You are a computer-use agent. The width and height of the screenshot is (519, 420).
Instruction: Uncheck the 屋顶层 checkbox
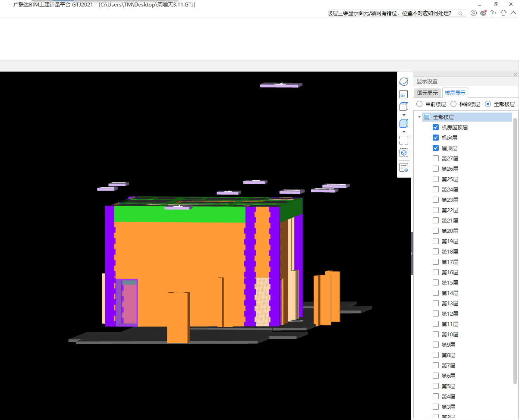click(436, 148)
